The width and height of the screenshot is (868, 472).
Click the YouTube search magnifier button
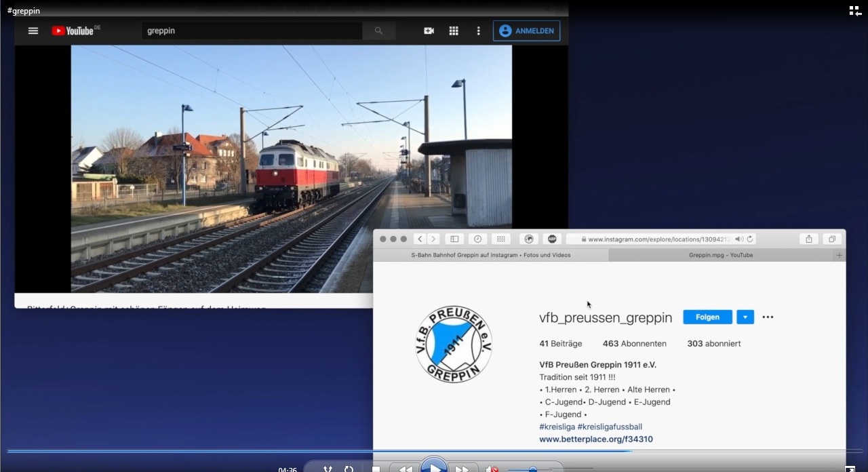coord(379,31)
